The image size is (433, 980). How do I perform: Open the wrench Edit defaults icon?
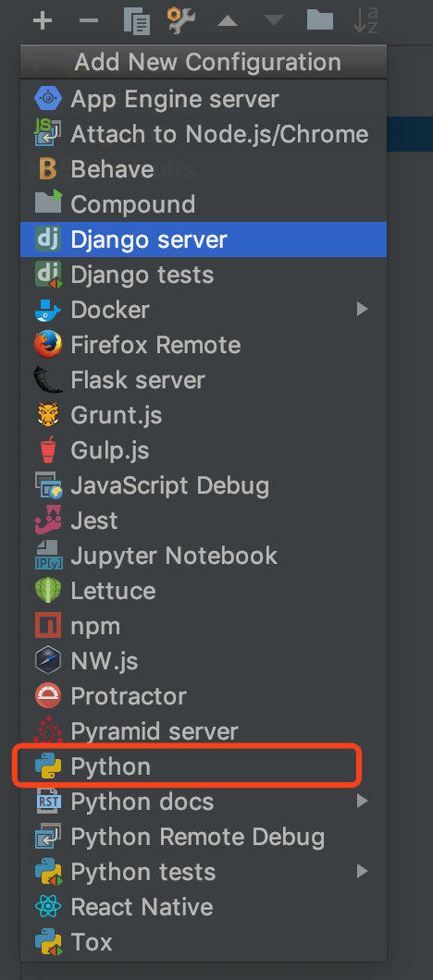[x=181, y=20]
